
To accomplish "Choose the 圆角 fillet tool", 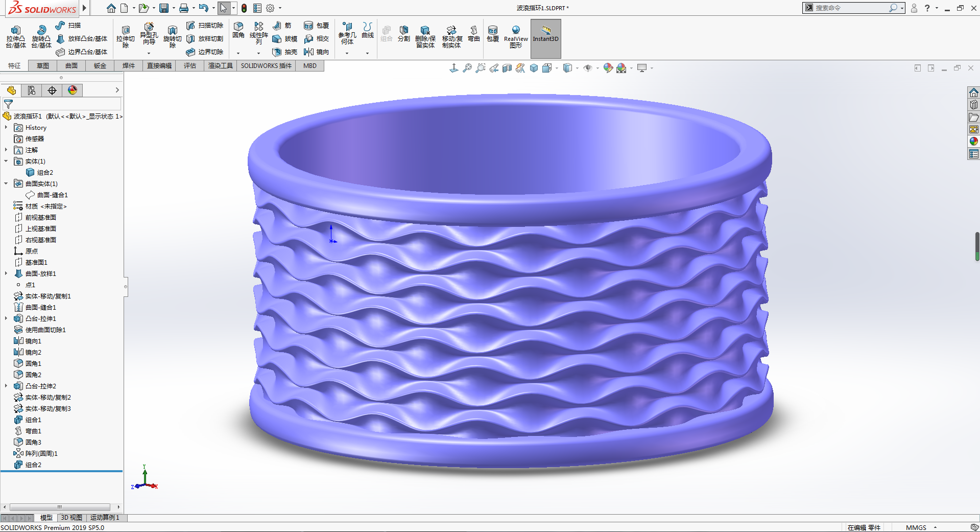I will [238, 31].
